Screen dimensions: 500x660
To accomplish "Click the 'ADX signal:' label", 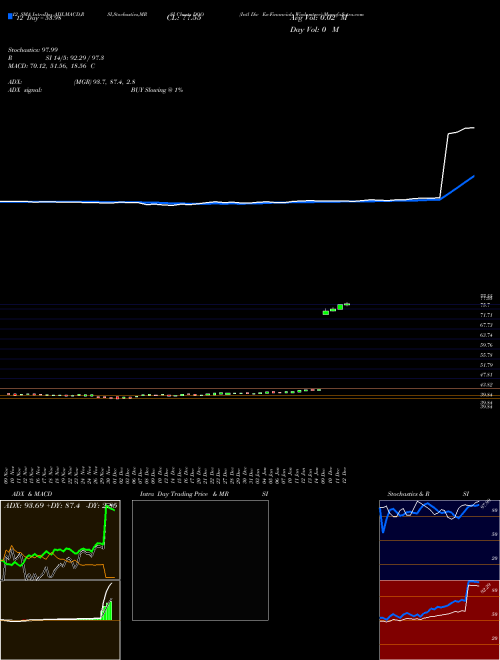I will 25,90.
